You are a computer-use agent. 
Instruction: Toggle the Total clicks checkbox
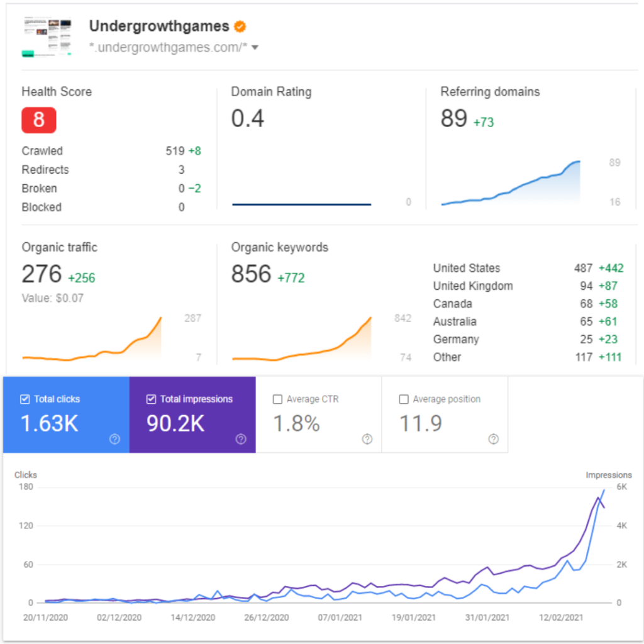pyautogui.click(x=25, y=399)
